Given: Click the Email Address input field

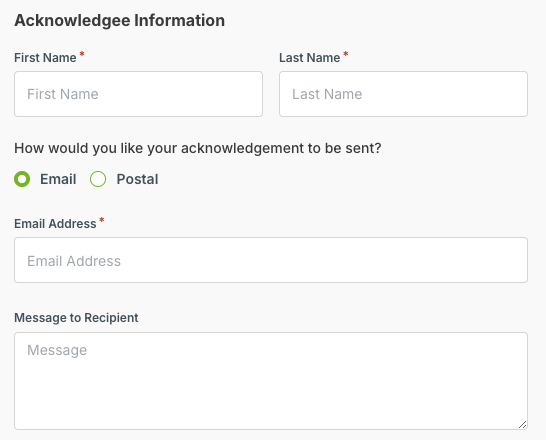Looking at the screenshot, I should (271, 260).
